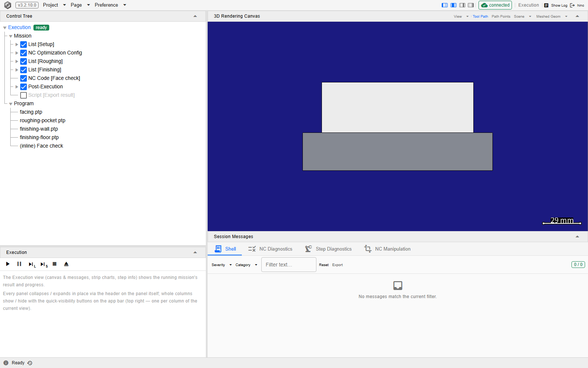Export the session messages
The width and height of the screenshot is (588, 368).
tap(337, 265)
